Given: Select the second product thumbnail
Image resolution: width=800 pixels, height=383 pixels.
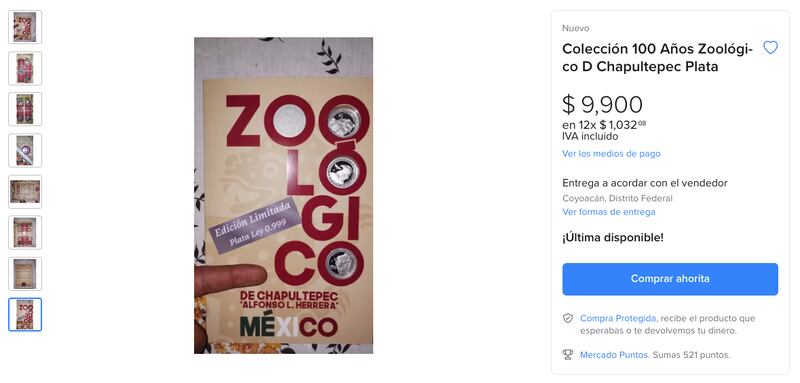Looking at the screenshot, I should click(x=25, y=68).
